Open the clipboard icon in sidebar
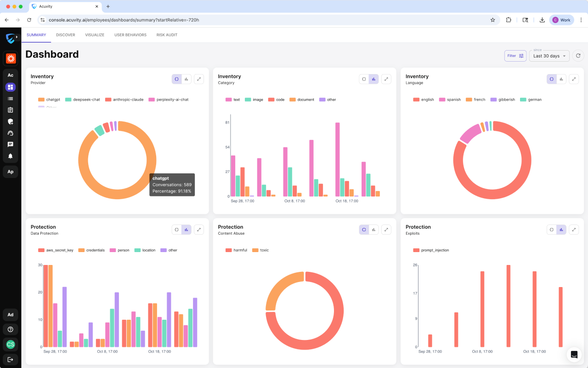 (x=11, y=110)
